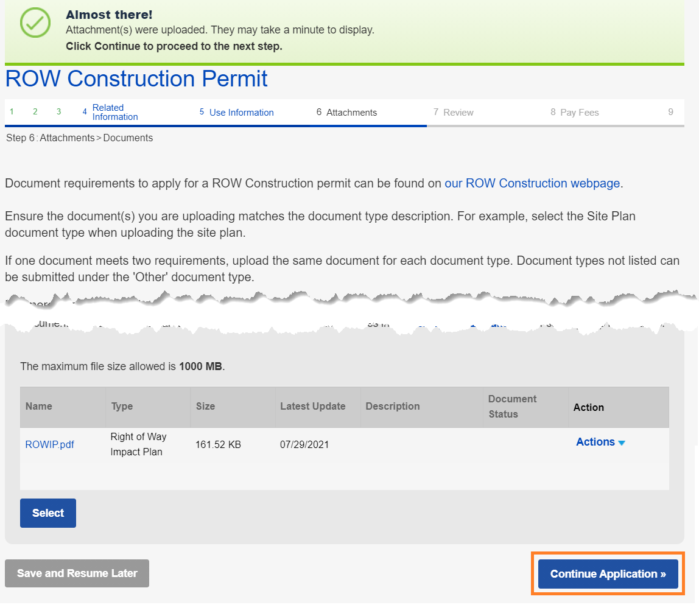This screenshot has width=699, height=616.
Task: Click Continue Application to proceed
Action: point(608,574)
